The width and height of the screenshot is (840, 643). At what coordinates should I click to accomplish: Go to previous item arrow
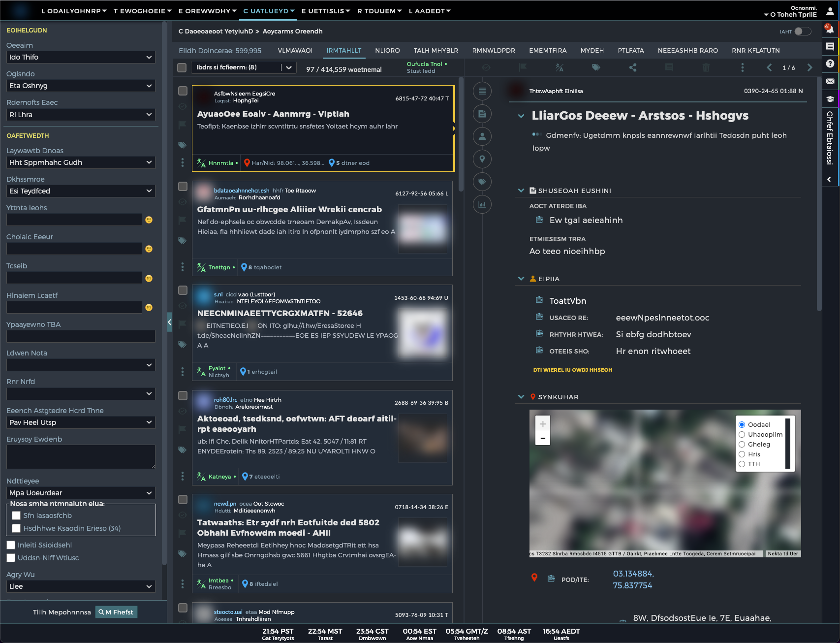pyautogui.click(x=769, y=67)
